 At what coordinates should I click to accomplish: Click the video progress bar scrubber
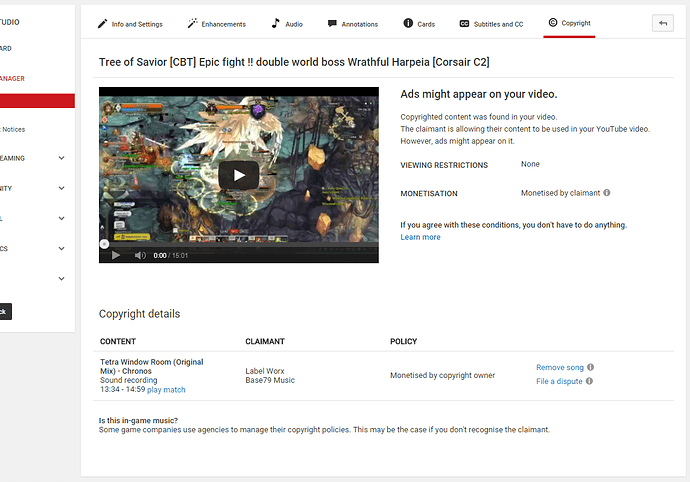pos(104,243)
